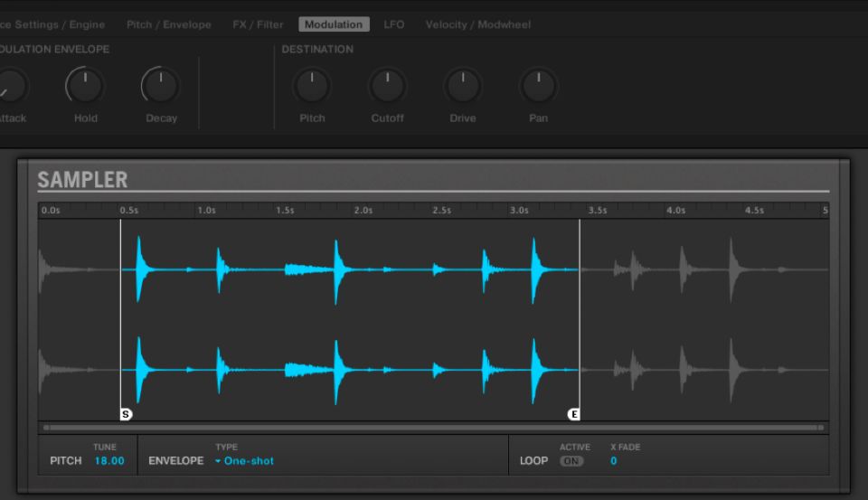
Task: Click the Decay knob
Action: point(161,87)
